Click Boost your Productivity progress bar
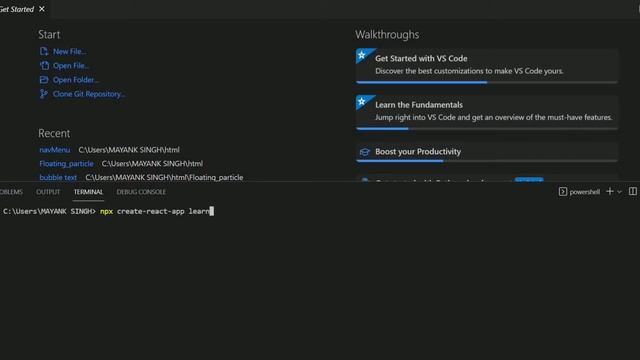The image size is (640, 360). tap(487, 161)
